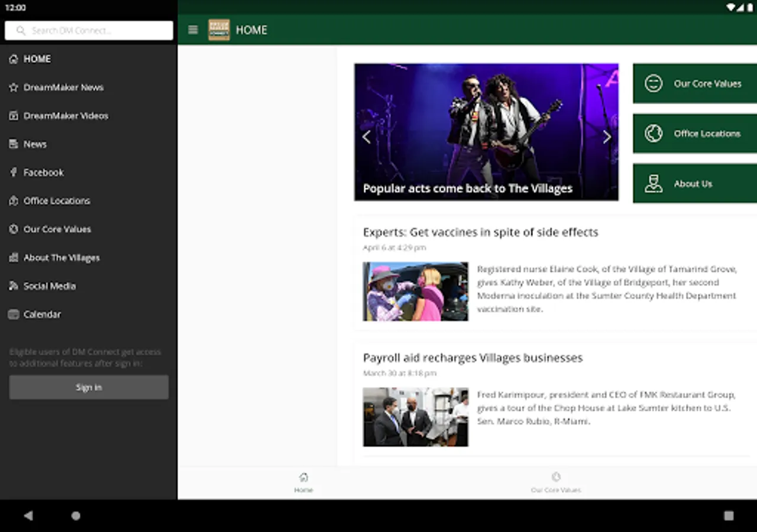The width and height of the screenshot is (757, 532).
Task: Open Payroll aid recharges Villages businesses headline
Action: pos(473,358)
